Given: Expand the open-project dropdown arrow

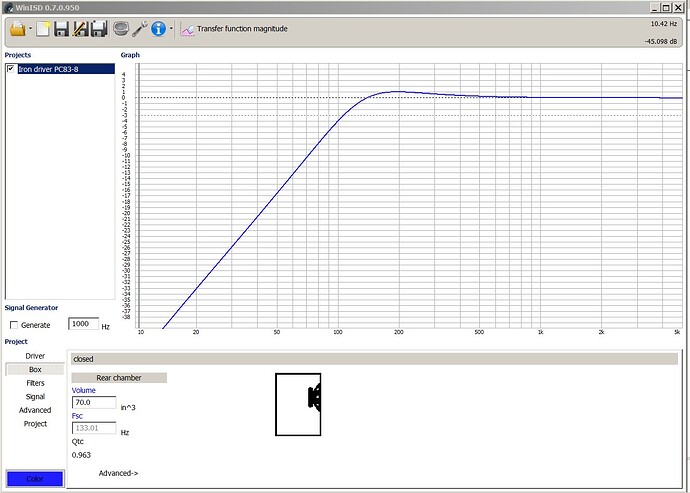Looking at the screenshot, I should pyautogui.click(x=30, y=29).
